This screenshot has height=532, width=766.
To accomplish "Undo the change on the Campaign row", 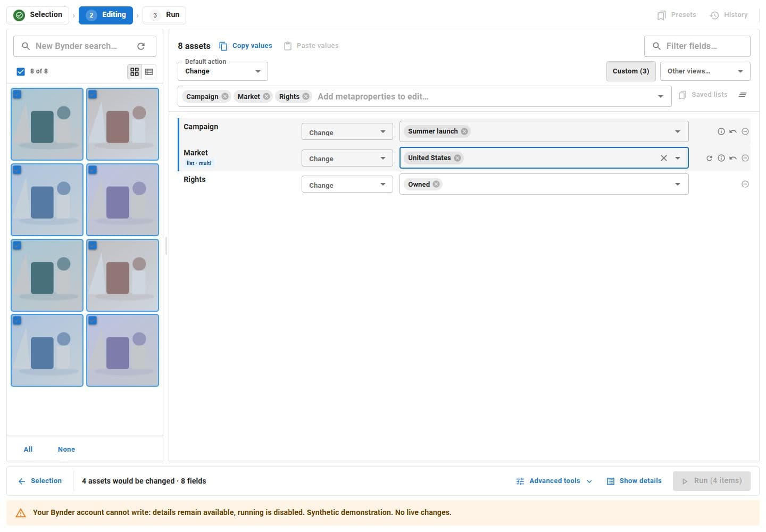I will (733, 131).
